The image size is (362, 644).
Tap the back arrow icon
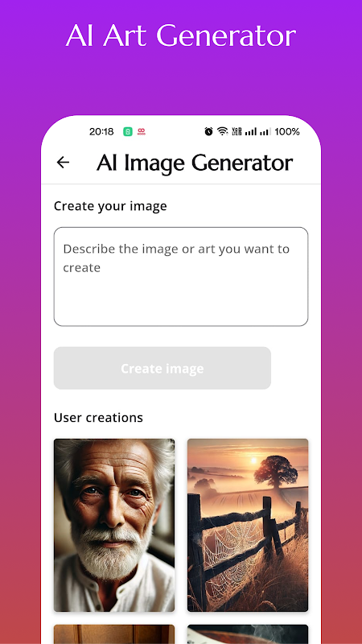tap(63, 163)
